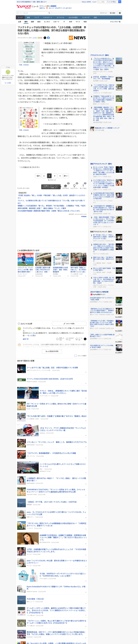Screen dimensions: 138x644
Task: Open トピックス一覧 link
Action: coord(115,22)
